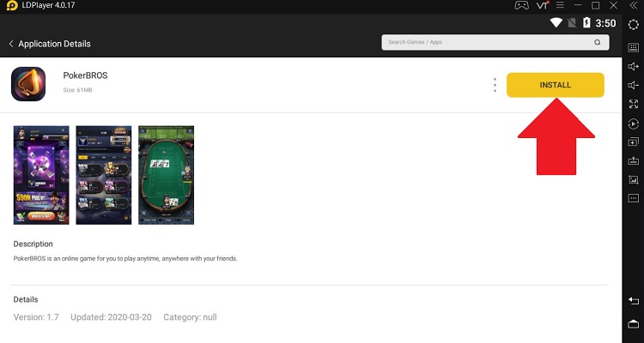Viewport: 644px width, 343px height.
Task: Click the PokerBROS description sentence
Action: tap(125, 258)
